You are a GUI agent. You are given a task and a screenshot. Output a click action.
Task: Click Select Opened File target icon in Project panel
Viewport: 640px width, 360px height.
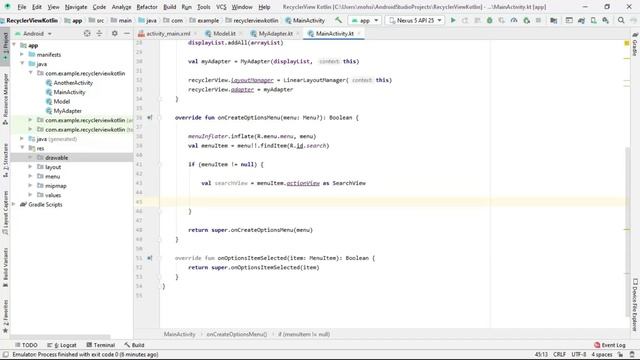click(87, 33)
